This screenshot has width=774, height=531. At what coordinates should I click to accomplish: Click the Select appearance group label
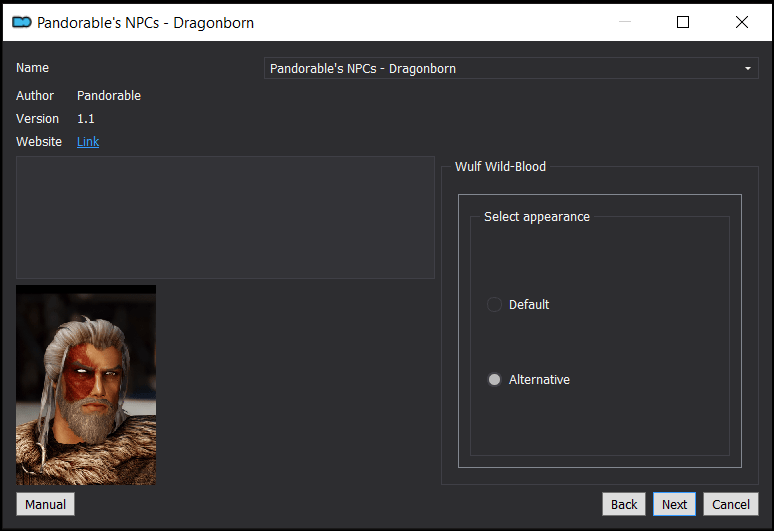pos(537,217)
